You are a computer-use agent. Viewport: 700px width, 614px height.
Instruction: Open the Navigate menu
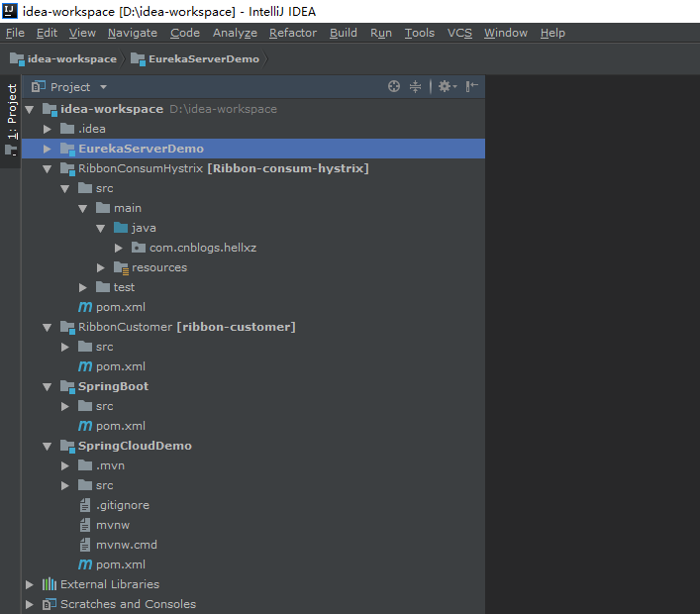click(133, 33)
